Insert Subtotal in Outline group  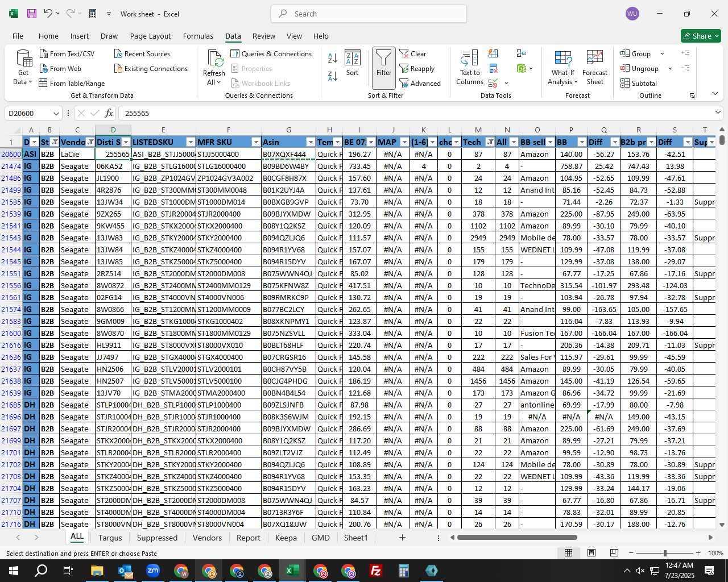tap(639, 83)
